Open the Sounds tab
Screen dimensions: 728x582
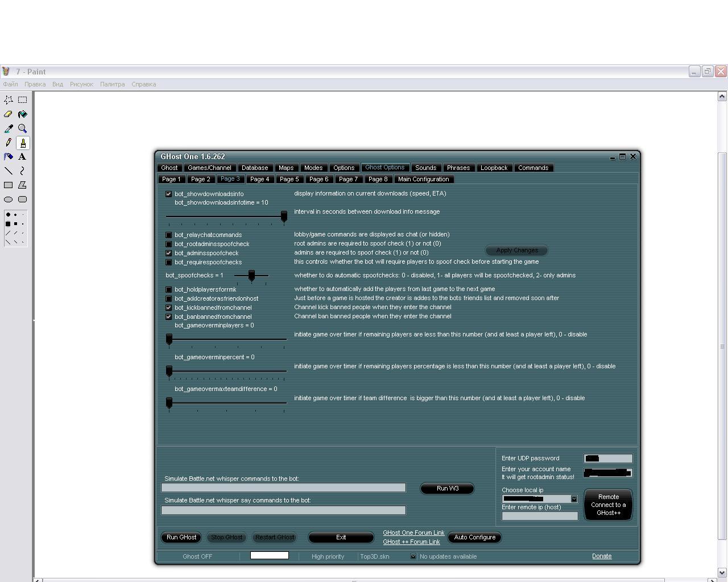[425, 168]
